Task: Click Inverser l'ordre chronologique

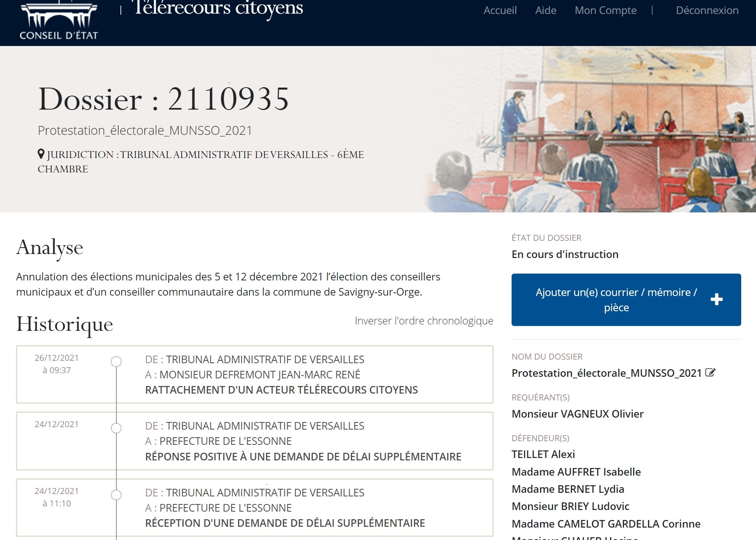Action: (424, 321)
